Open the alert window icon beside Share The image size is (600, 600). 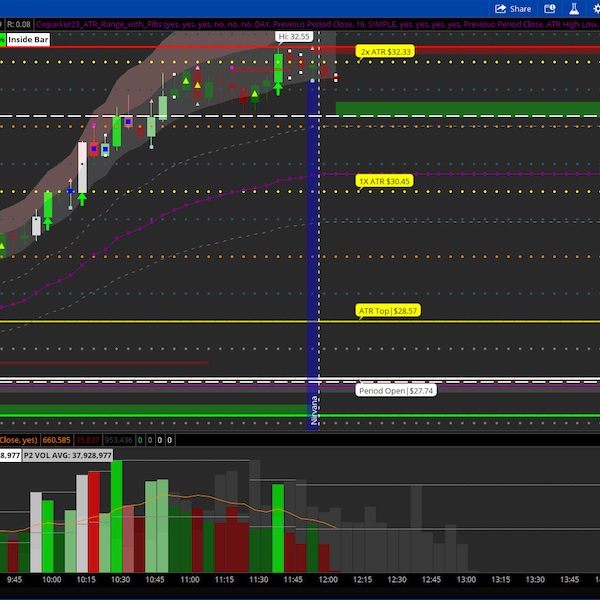click(550, 9)
